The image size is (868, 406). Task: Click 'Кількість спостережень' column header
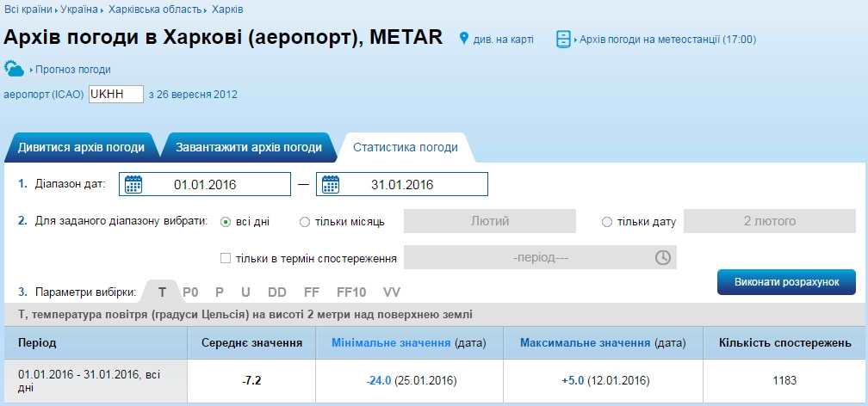coord(785,343)
